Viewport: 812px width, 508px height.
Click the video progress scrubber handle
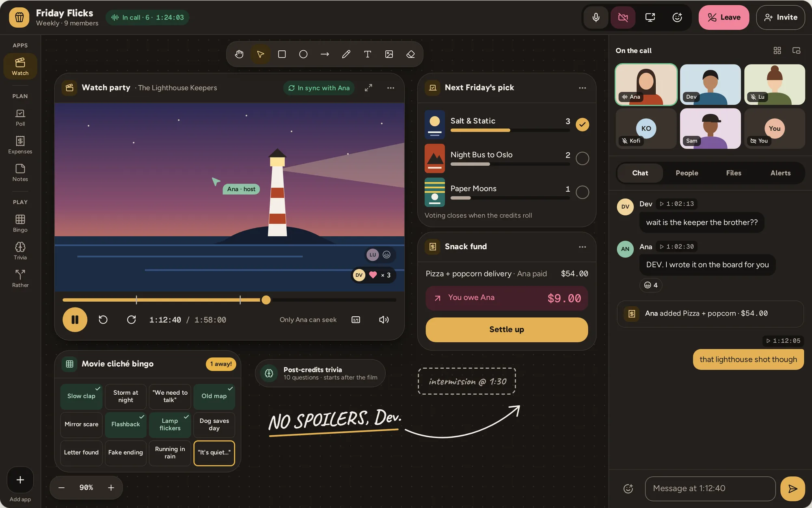[266, 300]
